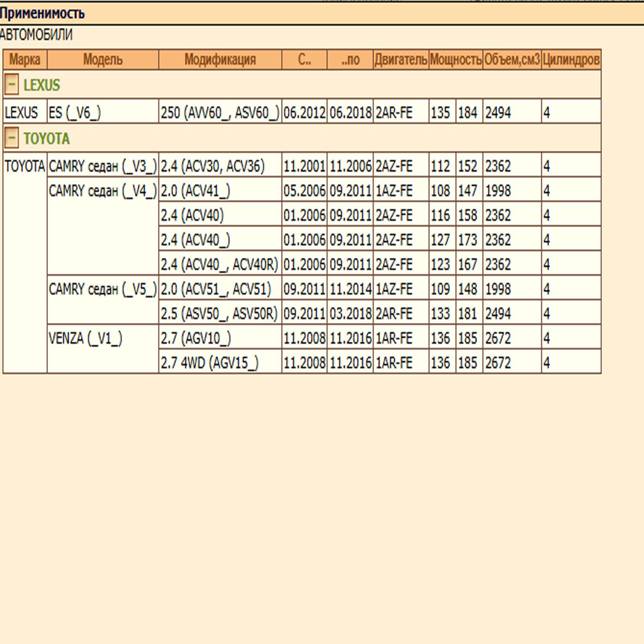Screen dimensions: 644x644
Task: Select the VENZA (_V1_) model cell
Action: 85,338
